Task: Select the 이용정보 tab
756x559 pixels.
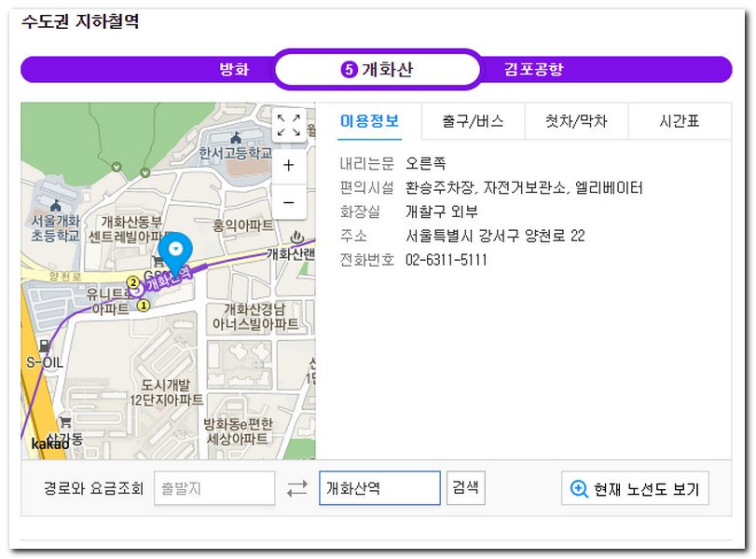Action: pos(369,121)
